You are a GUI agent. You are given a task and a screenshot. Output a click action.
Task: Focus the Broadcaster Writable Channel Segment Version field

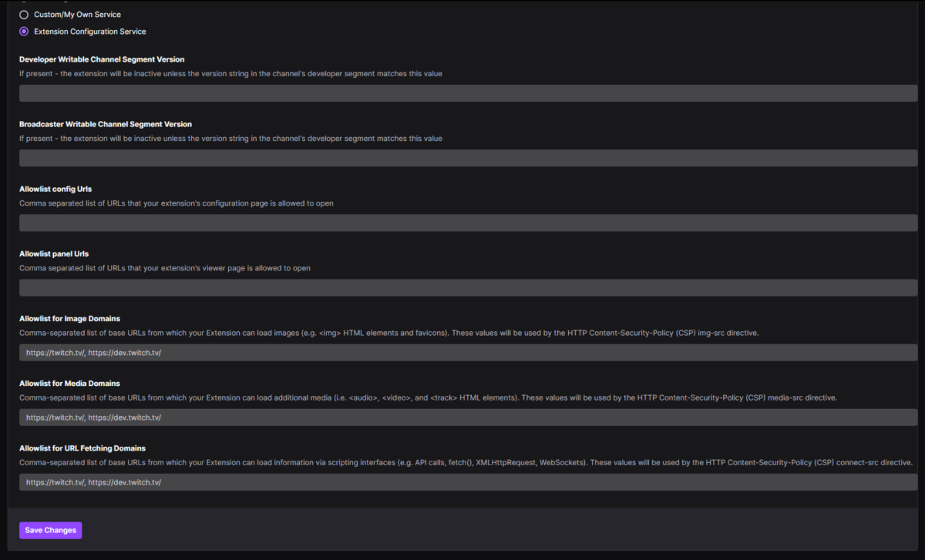468,158
